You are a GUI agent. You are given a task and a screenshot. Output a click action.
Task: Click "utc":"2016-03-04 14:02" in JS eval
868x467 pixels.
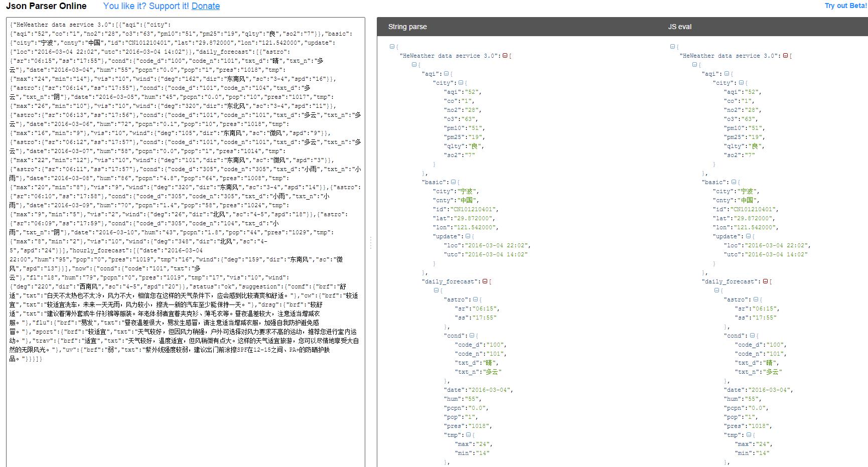(766, 254)
